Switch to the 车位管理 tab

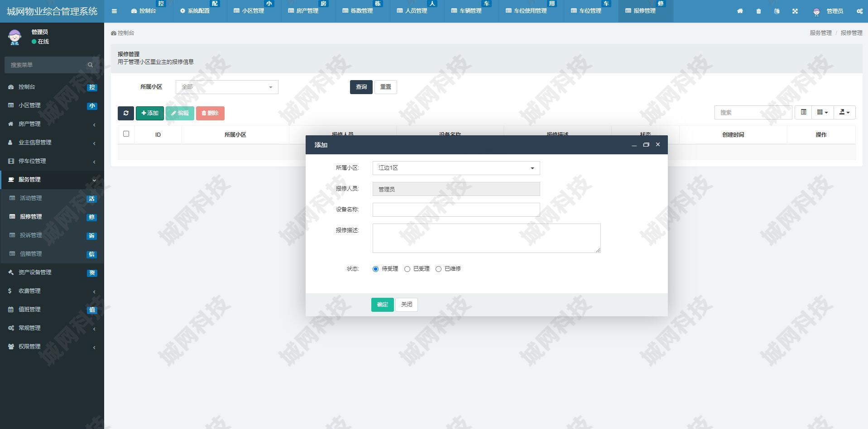pos(590,11)
